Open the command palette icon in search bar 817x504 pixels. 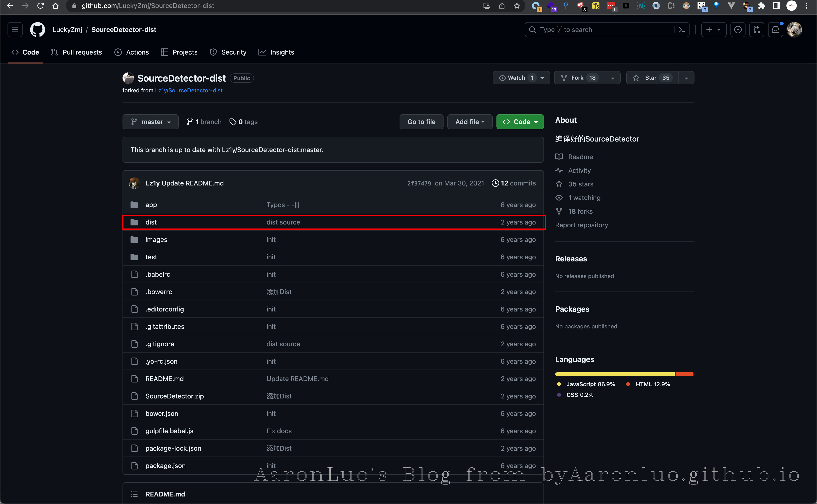pyautogui.click(x=682, y=30)
